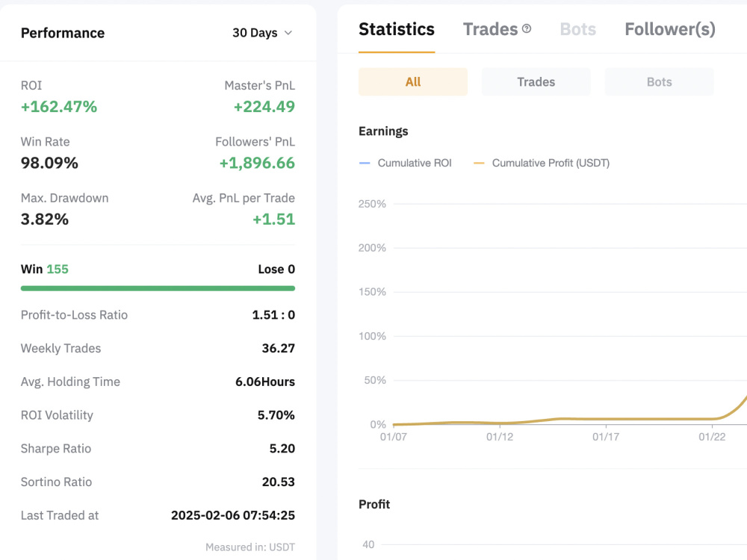Click the 01/17 date on the chart axis
This screenshot has height=560, width=747.
[x=606, y=437]
